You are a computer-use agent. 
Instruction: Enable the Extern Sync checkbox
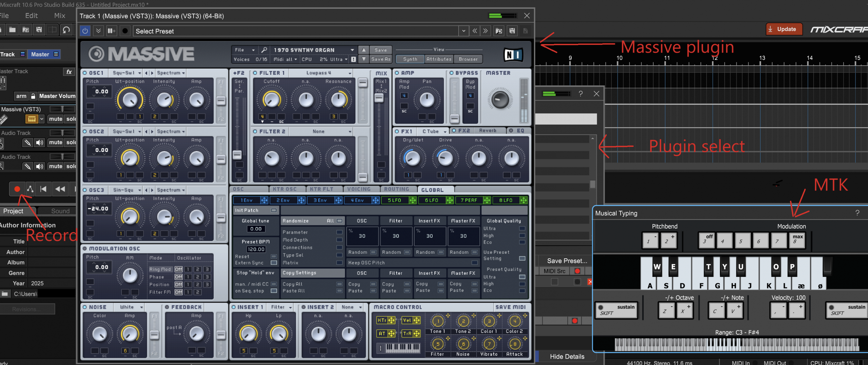274,262
